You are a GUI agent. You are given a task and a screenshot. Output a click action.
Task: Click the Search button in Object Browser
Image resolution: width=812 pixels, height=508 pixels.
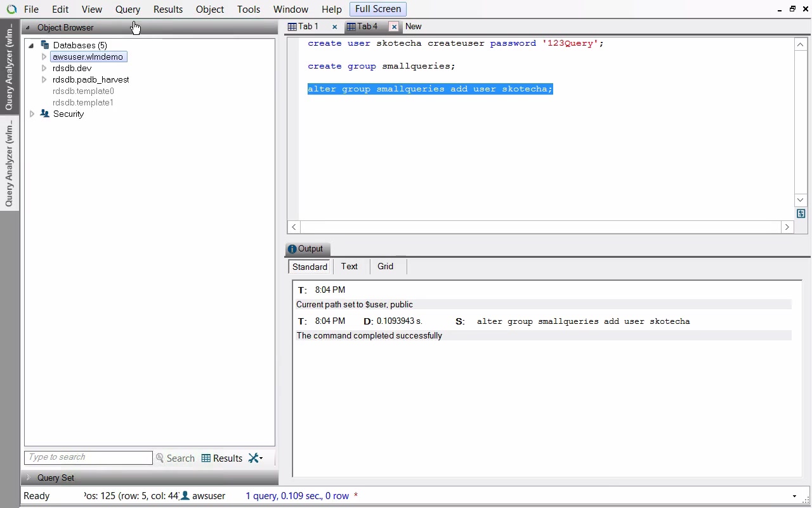pos(175,458)
